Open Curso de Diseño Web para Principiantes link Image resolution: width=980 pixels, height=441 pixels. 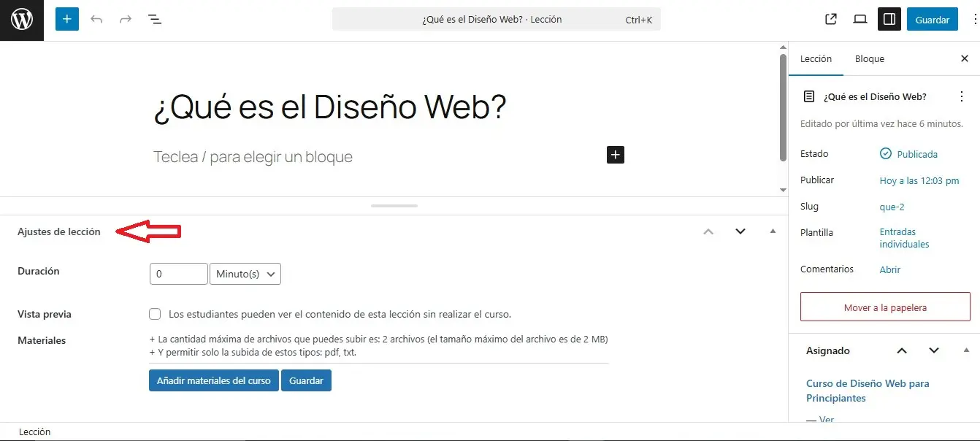click(868, 391)
